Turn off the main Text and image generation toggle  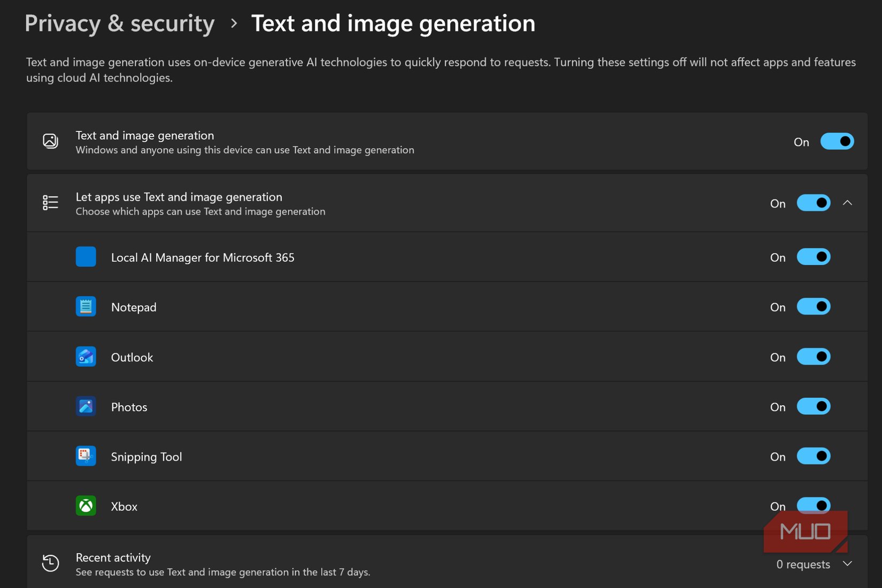click(837, 142)
